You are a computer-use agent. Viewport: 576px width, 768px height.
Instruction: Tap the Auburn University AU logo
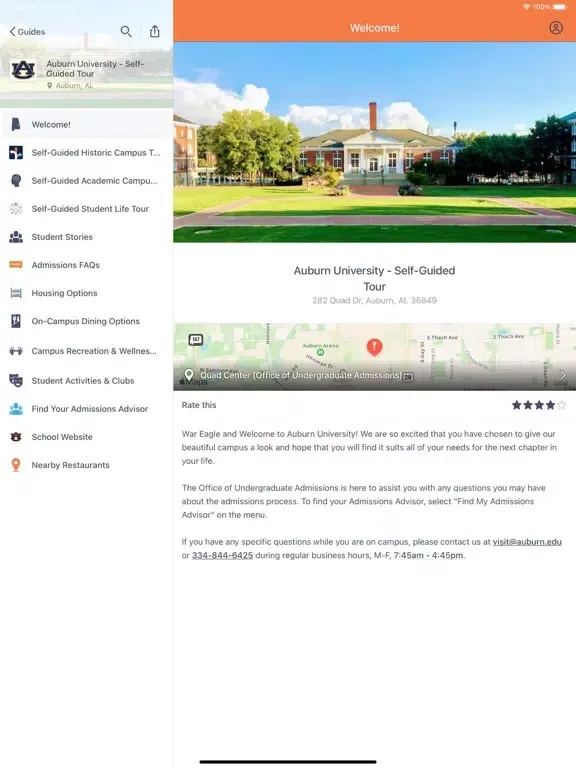click(x=23, y=70)
